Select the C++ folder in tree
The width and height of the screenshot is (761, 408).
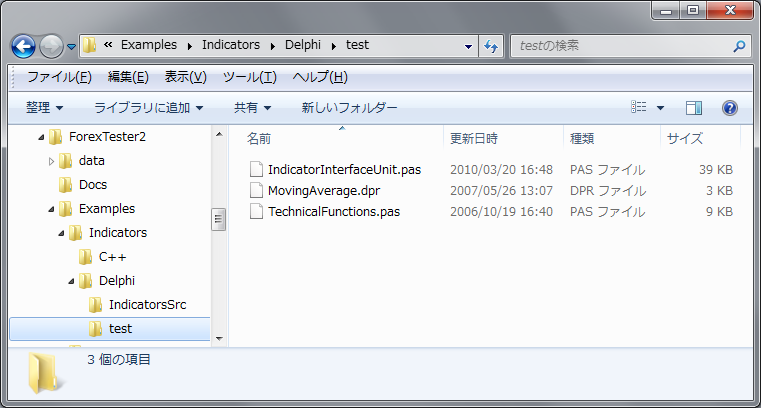coord(112,257)
